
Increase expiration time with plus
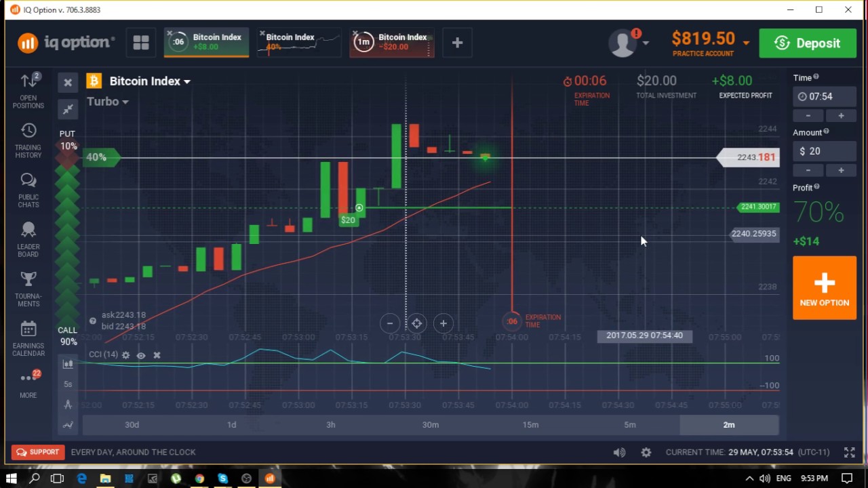click(841, 116)
